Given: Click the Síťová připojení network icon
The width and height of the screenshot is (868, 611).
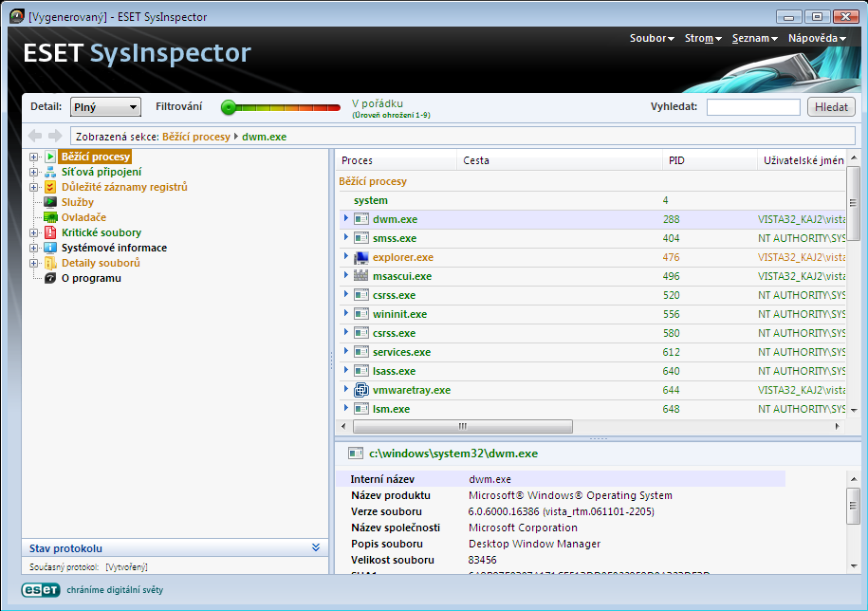Looking at the screenshot, I should pyautogui.click(x=50, y=172).
